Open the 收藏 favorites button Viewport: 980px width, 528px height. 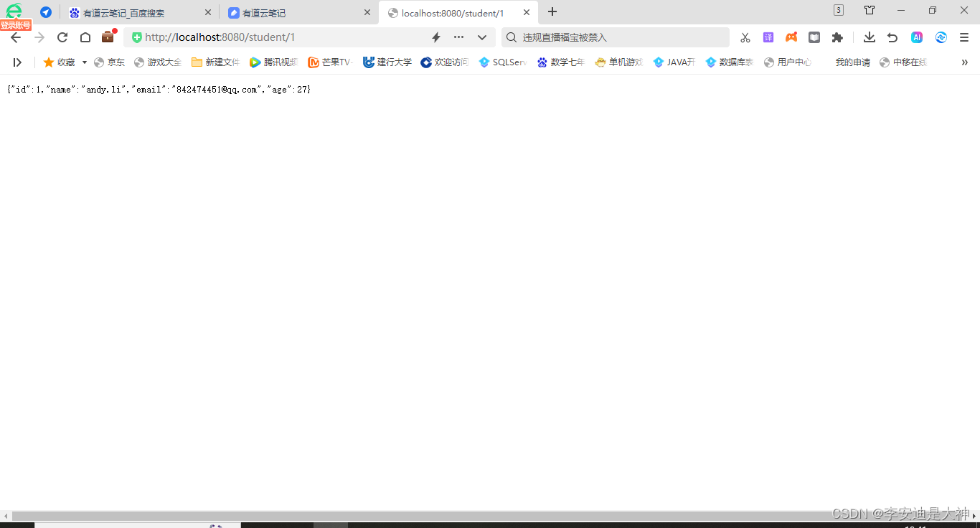59,62
